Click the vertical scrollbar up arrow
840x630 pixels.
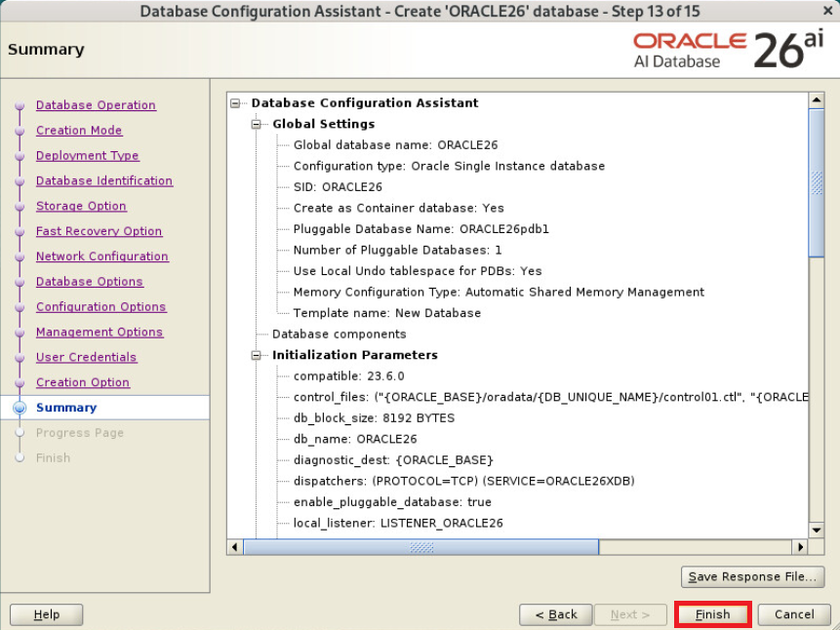coord(816,100)
